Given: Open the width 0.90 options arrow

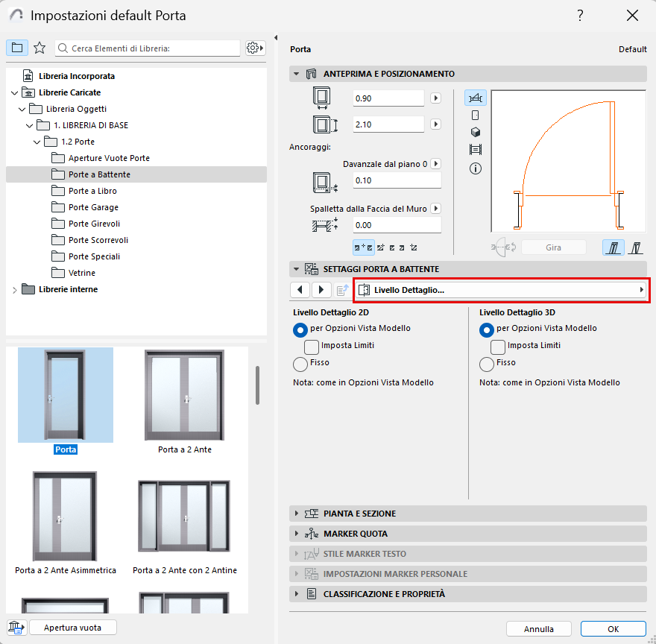Looking at the screenshot, I should [x=435, y=98].
